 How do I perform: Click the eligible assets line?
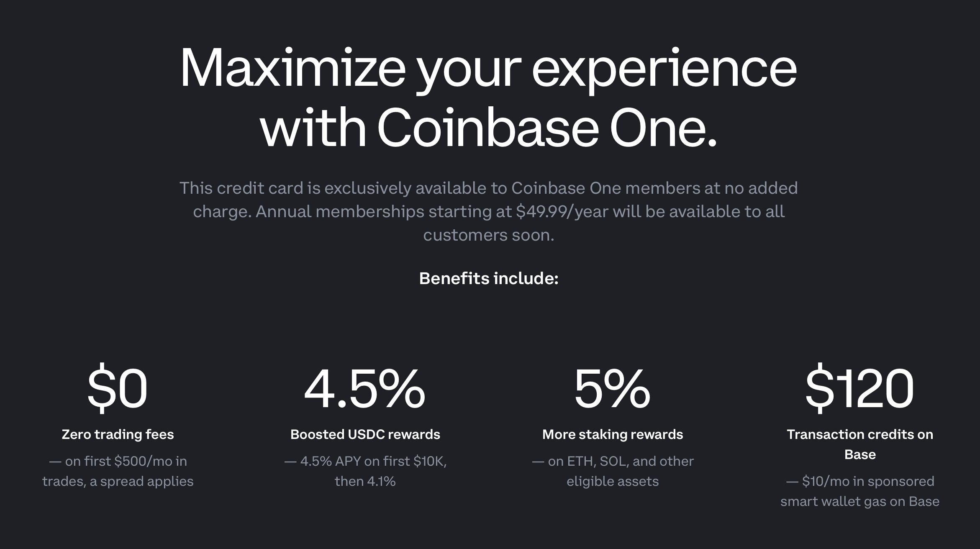point(613,481)
